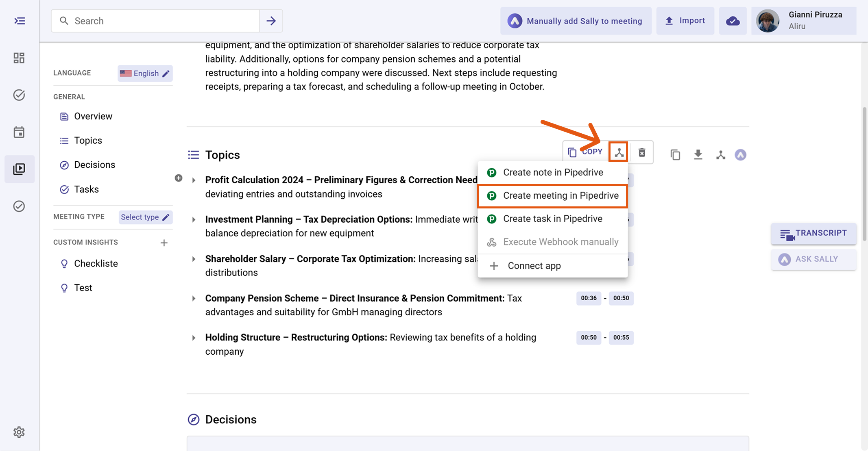Expand Profit Calculation 2024 topic
This screenshot has width=868, height=451.
click(x=194, y=180)
